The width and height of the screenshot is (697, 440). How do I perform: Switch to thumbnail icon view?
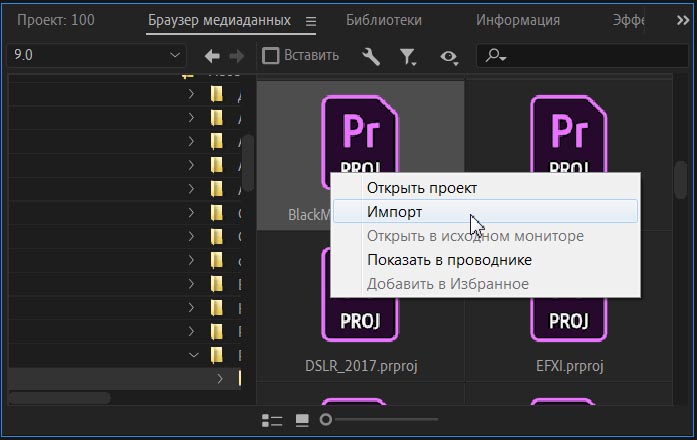302,420
